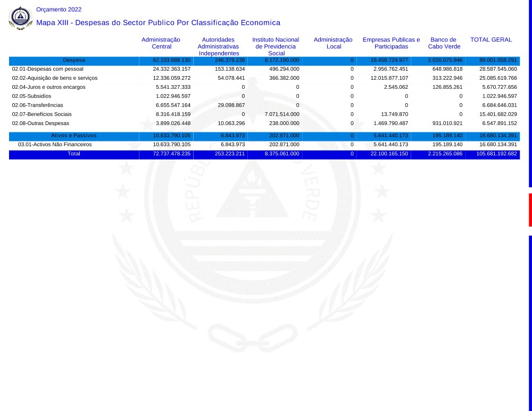The height and width of the screenshot is (411, 532).
Task: Click the "Administração Central" column header
Action: click(161, 43)
